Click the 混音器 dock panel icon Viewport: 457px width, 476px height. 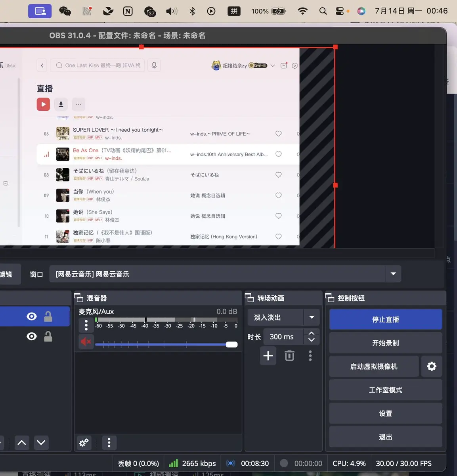[x=78, y=298]
